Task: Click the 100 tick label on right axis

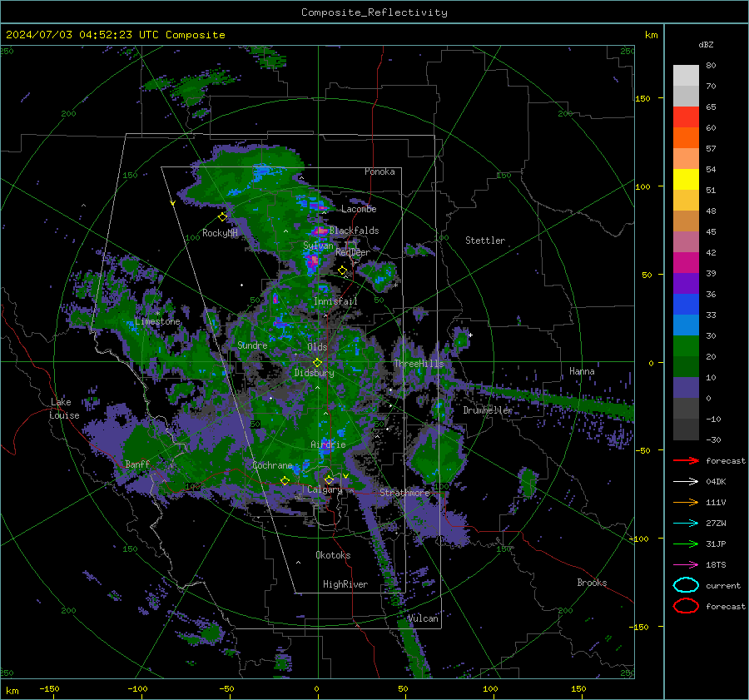Action: coord(643,186)
